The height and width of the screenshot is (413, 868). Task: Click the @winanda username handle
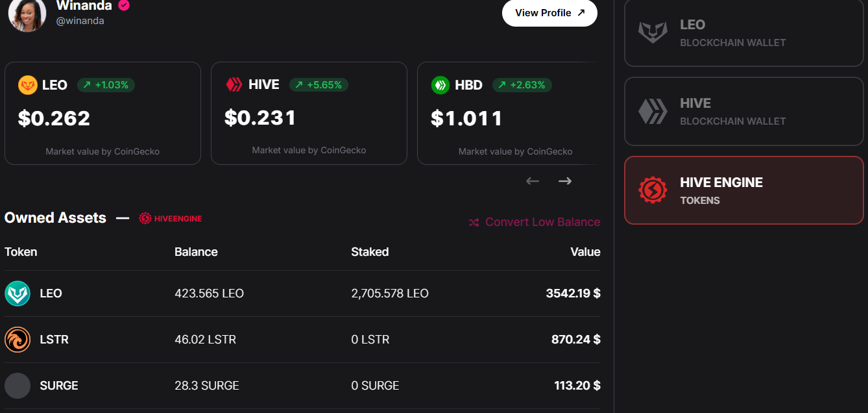click(80, 21)
